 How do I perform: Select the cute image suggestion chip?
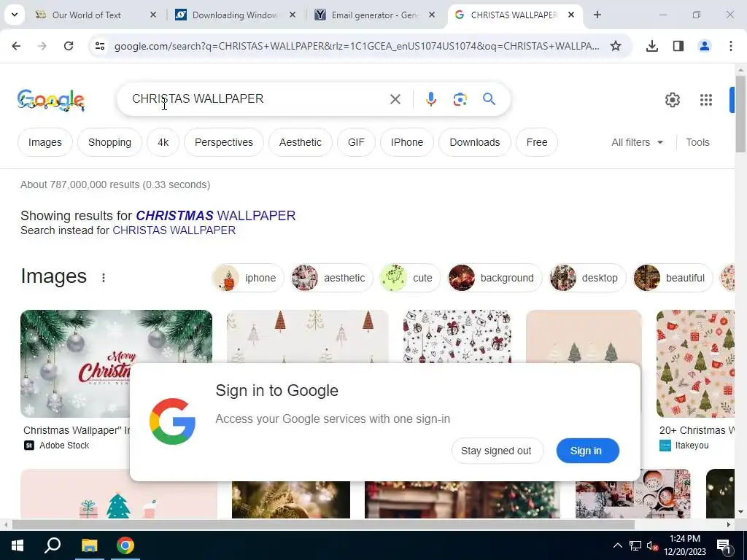410,278
